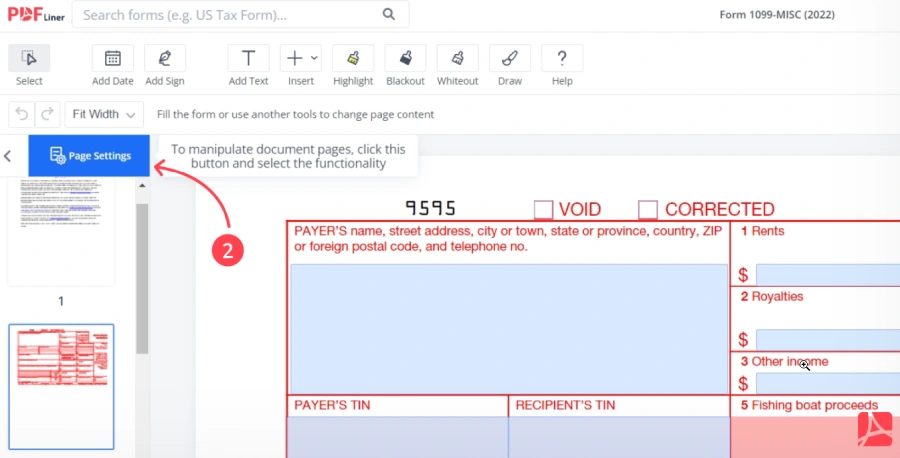Open the Help question mark

562,65
